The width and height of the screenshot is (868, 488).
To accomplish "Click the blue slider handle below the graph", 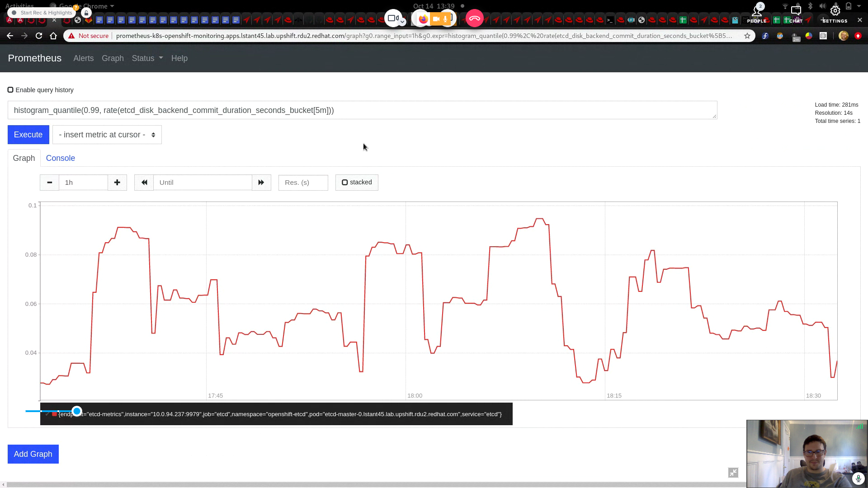I will coord(77,411).
